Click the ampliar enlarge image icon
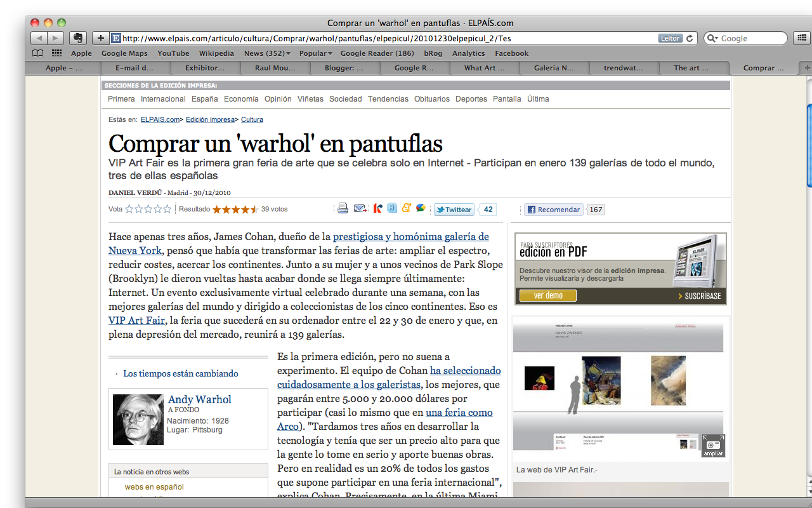Image resolution: width=812 pixels, height=508 pixels. pos(713,446)
